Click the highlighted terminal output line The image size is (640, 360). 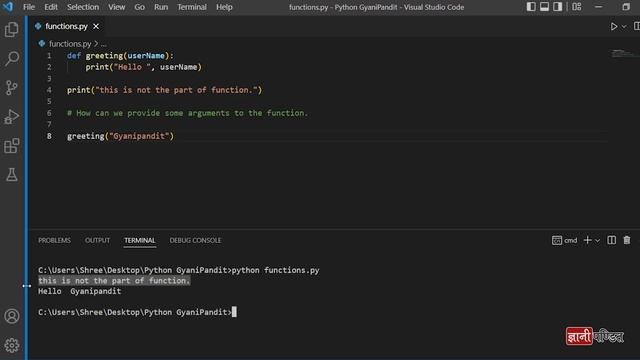(x=114, y=281)
